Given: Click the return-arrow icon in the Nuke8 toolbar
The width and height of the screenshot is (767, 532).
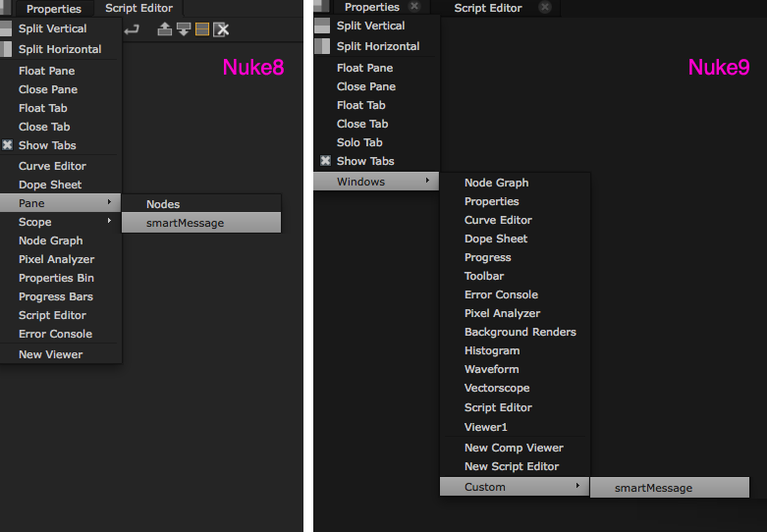Looking at the screenshot, I should click(x=132, y=29).
